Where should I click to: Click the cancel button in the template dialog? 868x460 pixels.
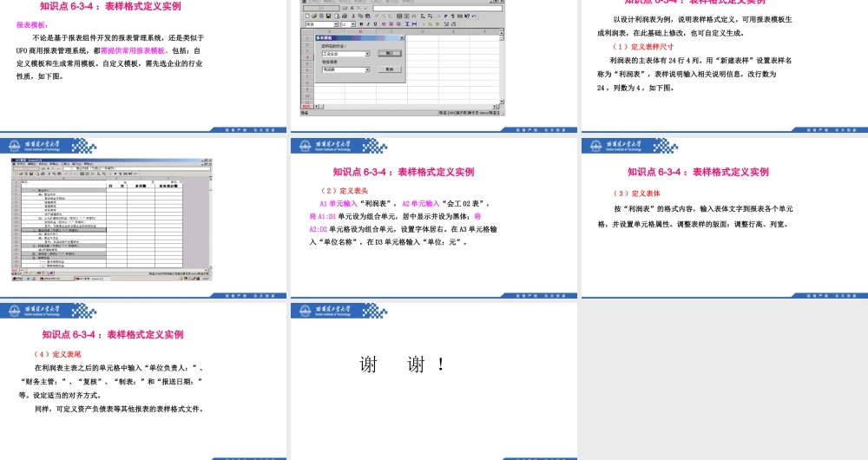pos(390,69)
